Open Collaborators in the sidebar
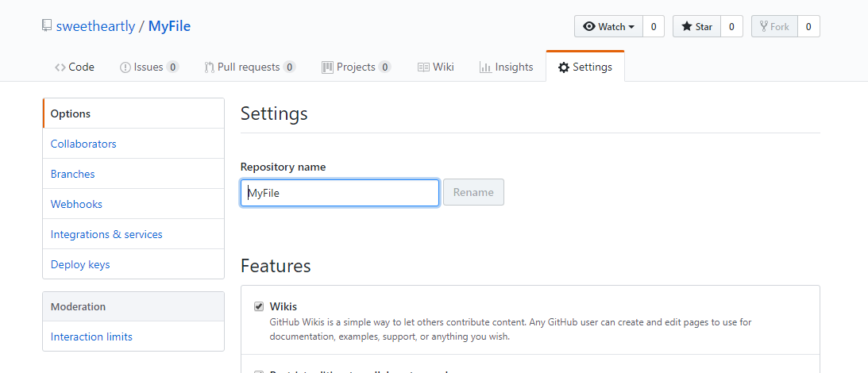Image resolution: width=868 pixels, height=373 pixels. coord(133,144)
